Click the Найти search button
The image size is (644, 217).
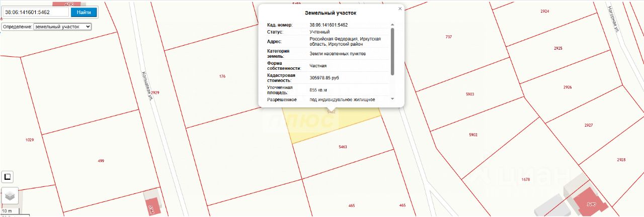[x=84, y=12]
